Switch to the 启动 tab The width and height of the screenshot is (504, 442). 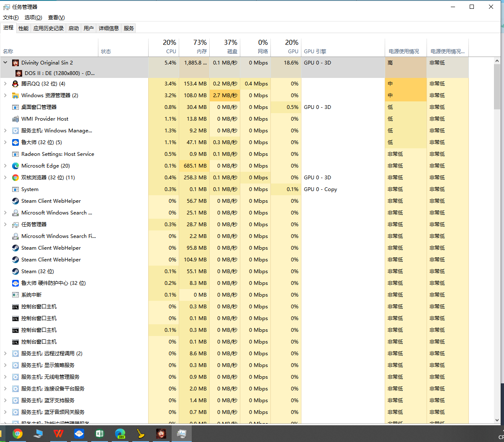click(74, 28)
